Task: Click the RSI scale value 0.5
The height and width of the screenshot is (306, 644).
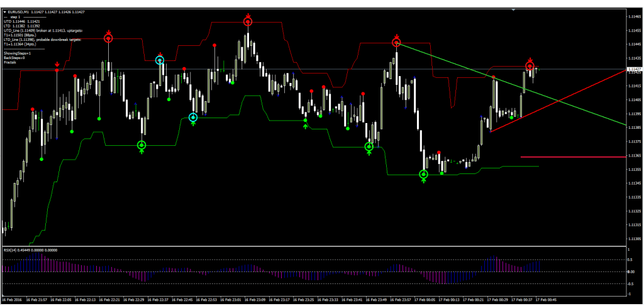Action: (x=630, y=260)
